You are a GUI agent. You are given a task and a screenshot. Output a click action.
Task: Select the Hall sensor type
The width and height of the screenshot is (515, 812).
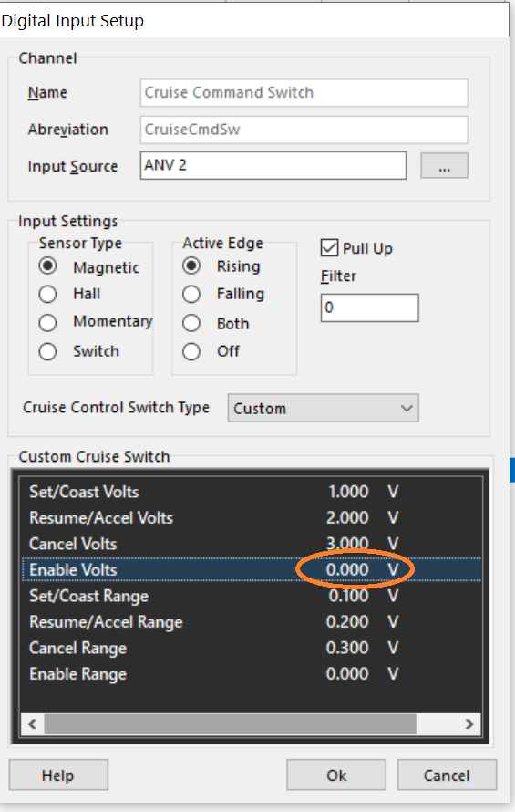pos(47,294)
